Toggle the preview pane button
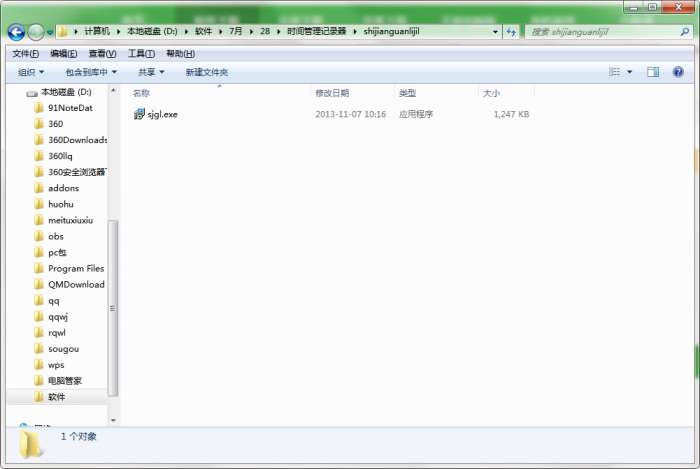 653,72
